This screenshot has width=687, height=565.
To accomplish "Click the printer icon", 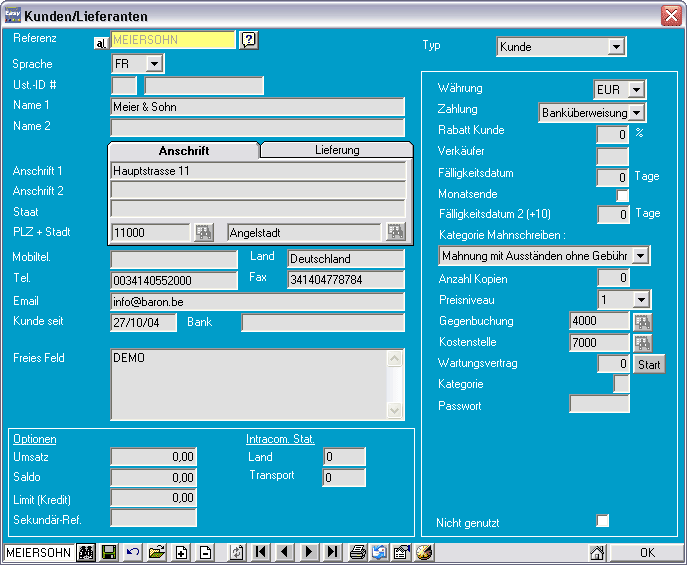I will 357,552.
